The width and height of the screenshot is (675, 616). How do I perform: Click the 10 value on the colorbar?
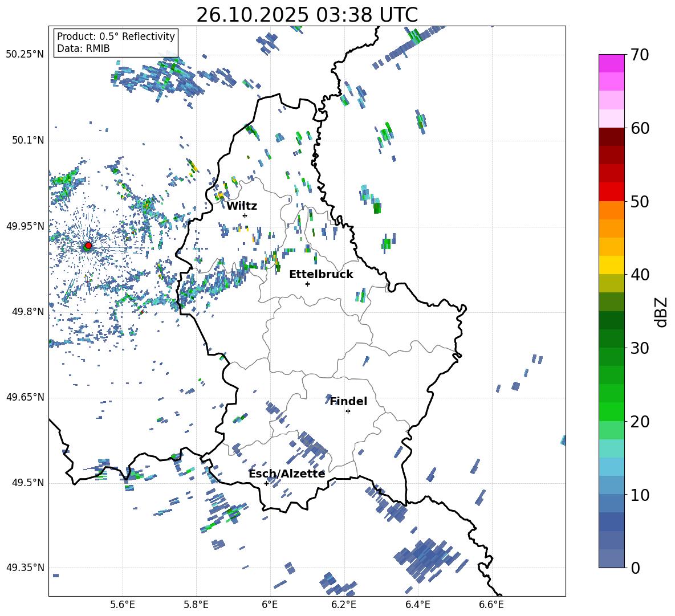pyautogui.click(x=640, y=495)
